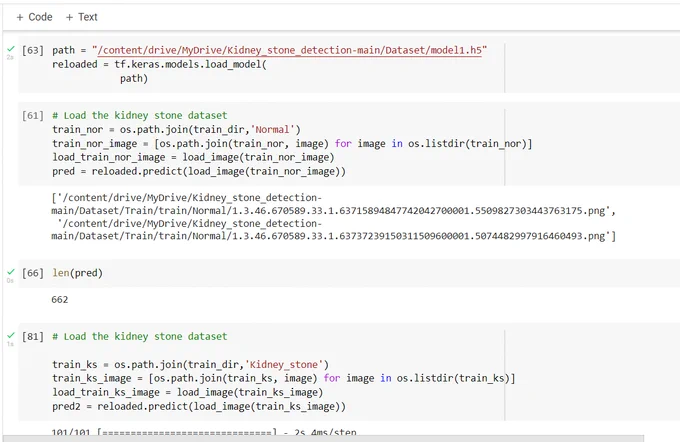Click the load_train_nor_image assignment line
The height and width of the screenshot is (442, 680).
tap(193, 157)
